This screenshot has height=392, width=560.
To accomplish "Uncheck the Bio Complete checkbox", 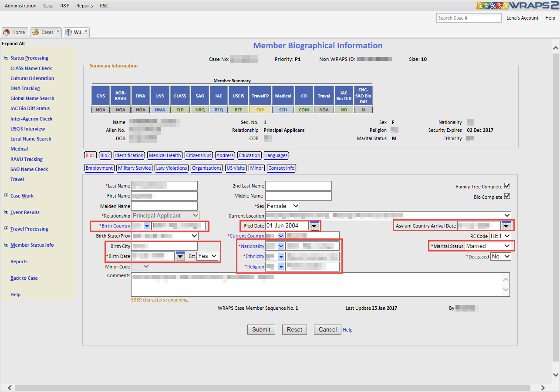I will [x=507, y=197].
